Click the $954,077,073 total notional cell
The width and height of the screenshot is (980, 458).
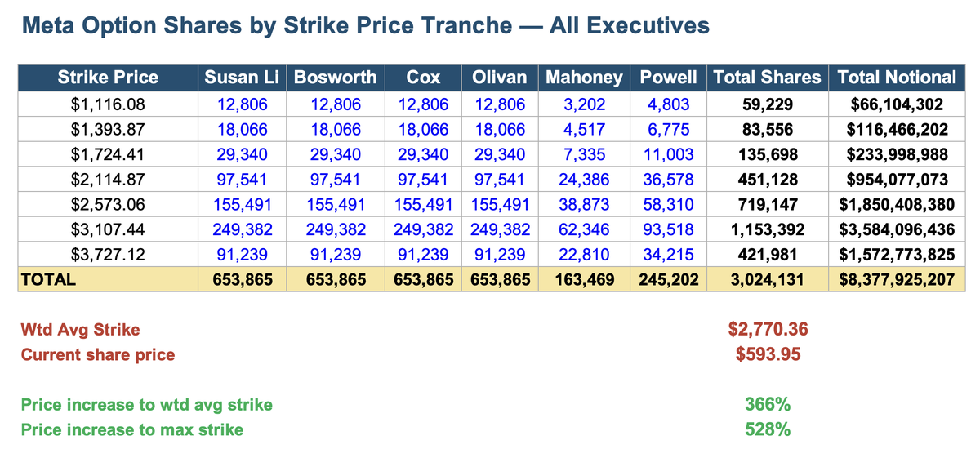pos(896,180)
